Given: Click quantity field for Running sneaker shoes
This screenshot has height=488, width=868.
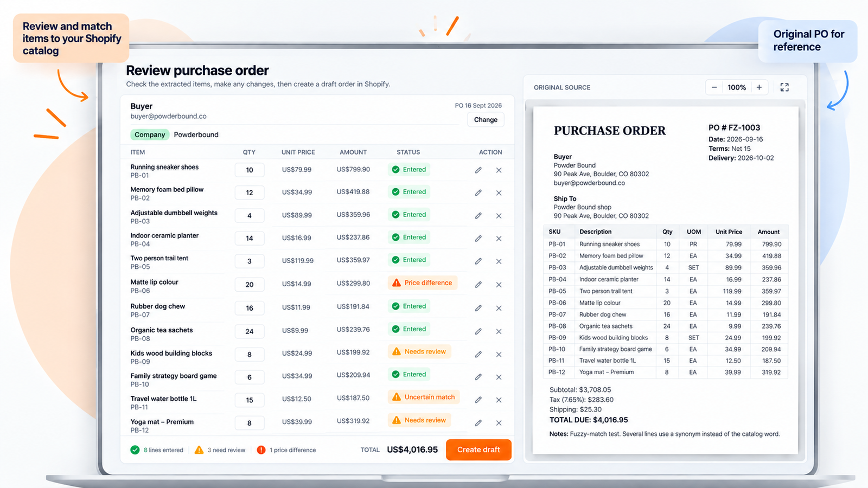Looking at the screenshot, I should (250, 170).
